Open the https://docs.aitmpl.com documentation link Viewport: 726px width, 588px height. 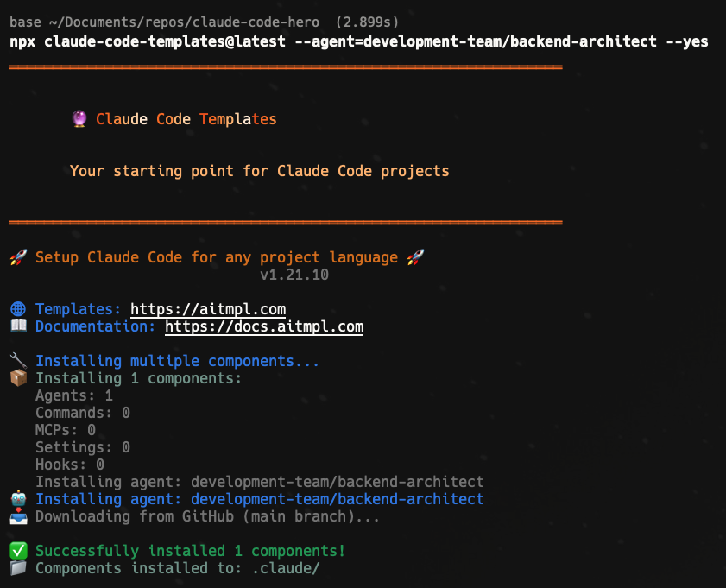pos(264,326)
